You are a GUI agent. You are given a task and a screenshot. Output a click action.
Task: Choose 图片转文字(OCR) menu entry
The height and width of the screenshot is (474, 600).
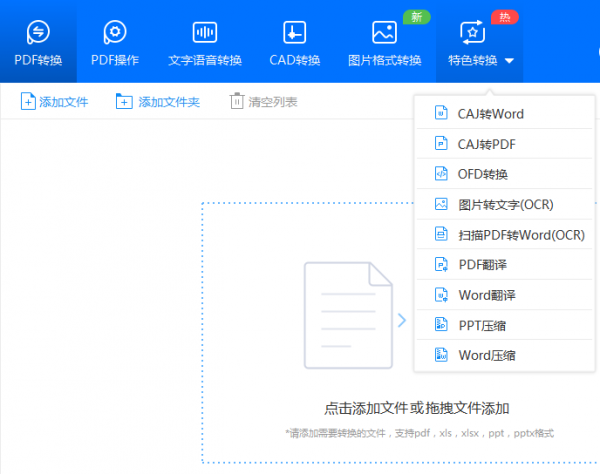pyautogui.click(x=504, y=204)
